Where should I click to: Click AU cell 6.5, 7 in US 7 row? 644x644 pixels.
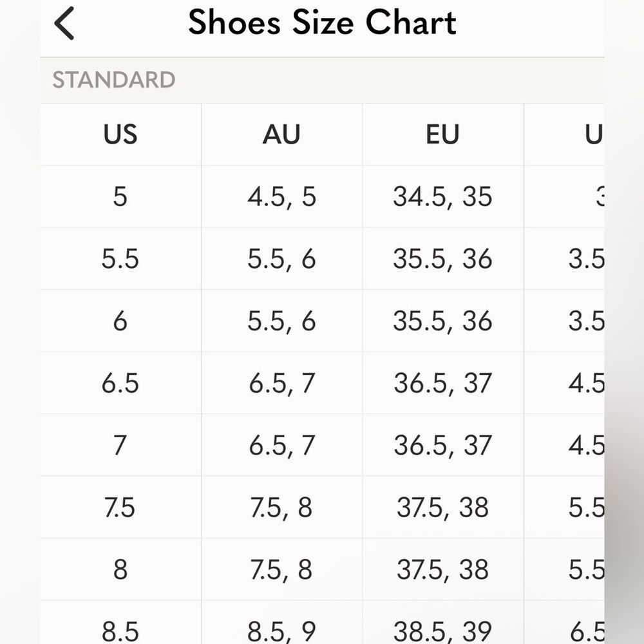pyautogui.click(x=282, y=445)
